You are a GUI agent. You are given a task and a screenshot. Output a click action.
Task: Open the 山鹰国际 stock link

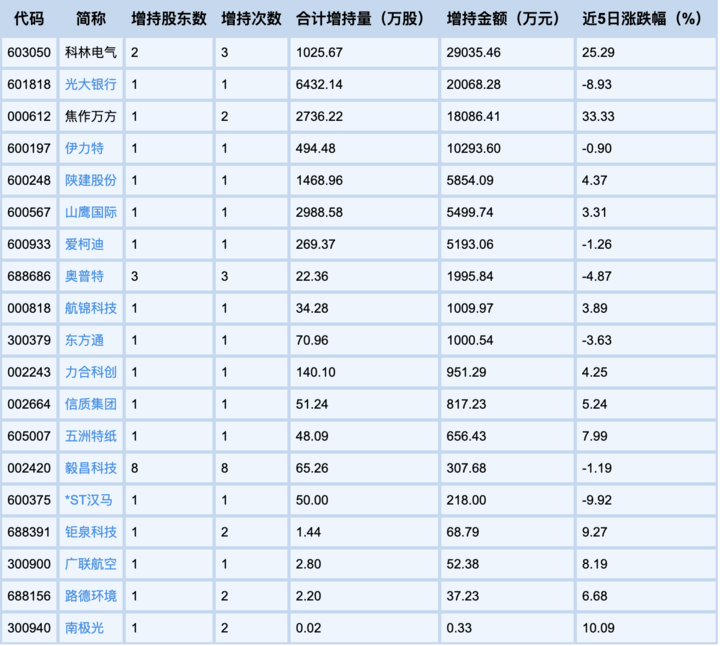[90, 212]
